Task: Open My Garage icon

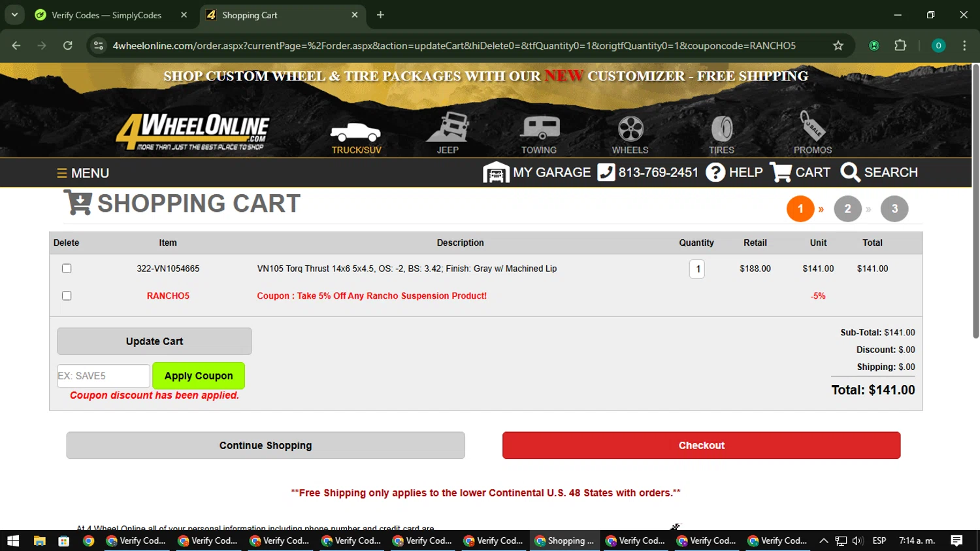Action: pos(496,173)
